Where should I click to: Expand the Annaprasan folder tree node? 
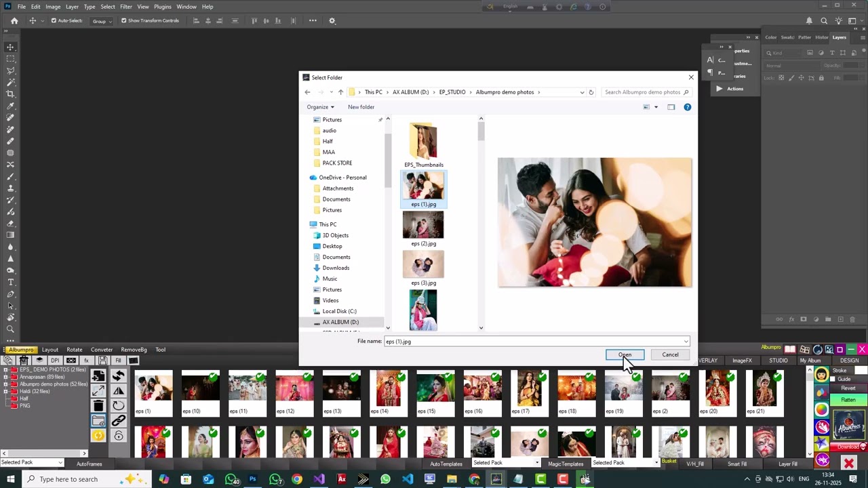pyautogui.click(x=5, y=377)
